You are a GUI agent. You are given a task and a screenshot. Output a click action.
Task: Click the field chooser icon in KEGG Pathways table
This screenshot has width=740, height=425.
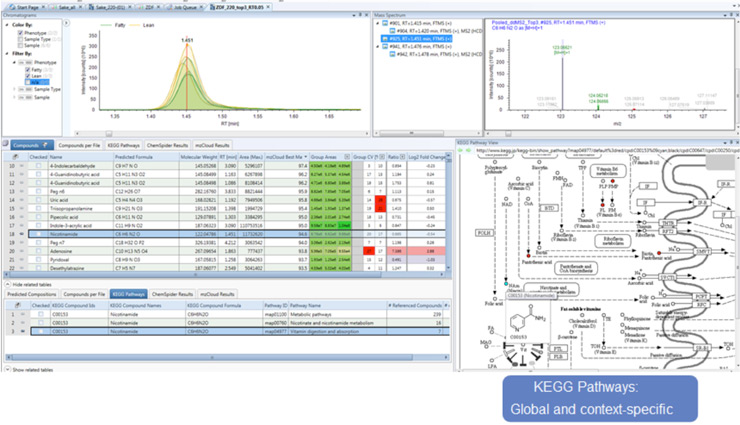17,305
